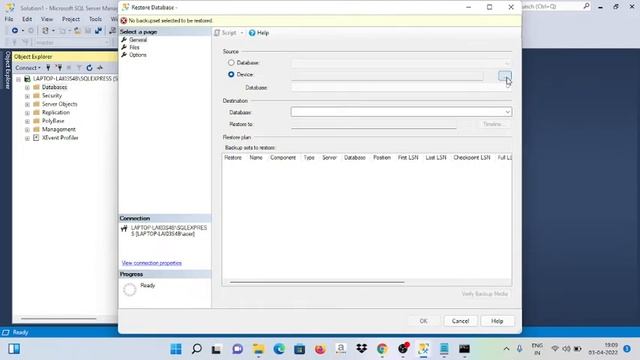The height and width of the screenshot is (360, 640).
Task: Open the Tools menu in SSMS
Action: [95, 19]
